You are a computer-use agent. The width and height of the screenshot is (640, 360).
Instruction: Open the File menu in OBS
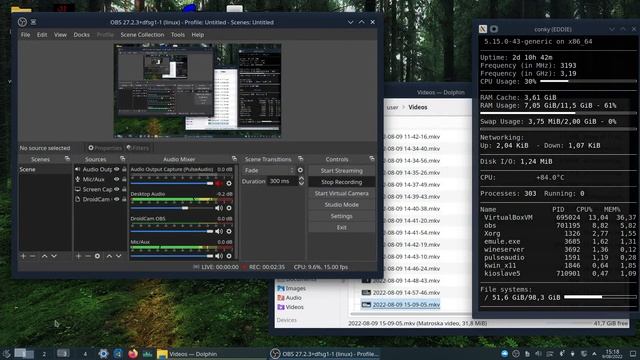click(25, 35)
